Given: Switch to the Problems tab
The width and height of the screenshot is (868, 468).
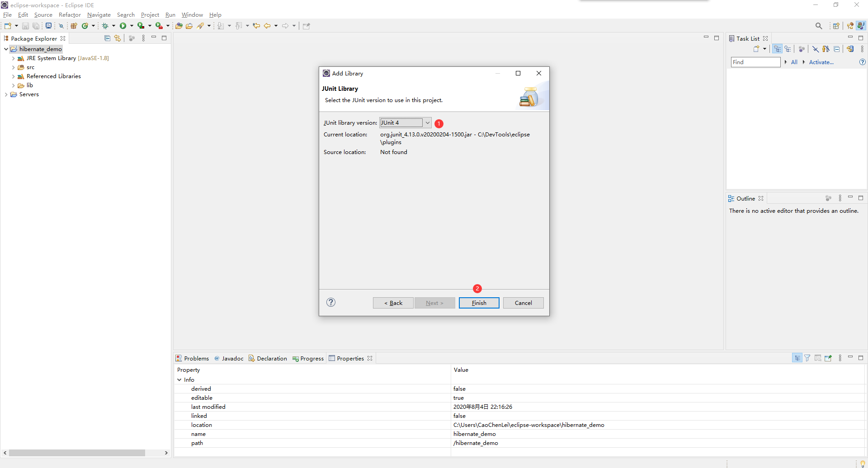Looking at the screenshot, I should click(x=196, y=358).
